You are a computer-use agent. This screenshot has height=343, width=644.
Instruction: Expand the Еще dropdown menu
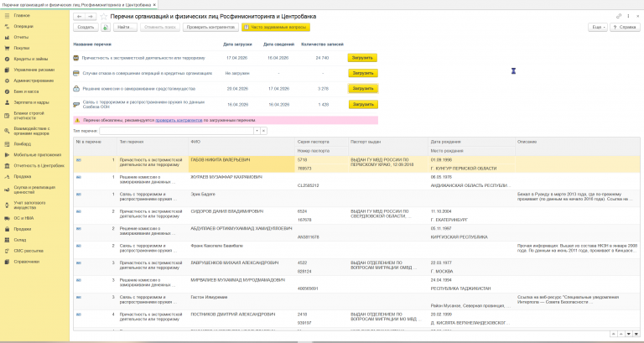[598, 27]
